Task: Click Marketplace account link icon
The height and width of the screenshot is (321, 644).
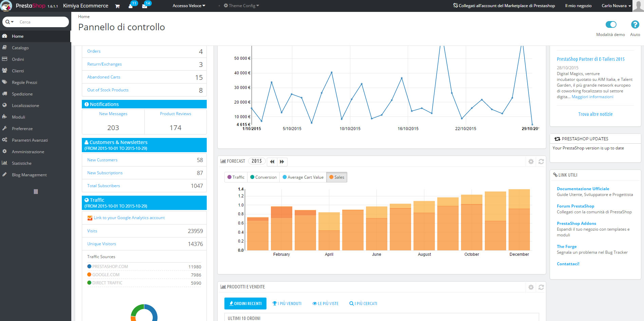Action: 456,5
